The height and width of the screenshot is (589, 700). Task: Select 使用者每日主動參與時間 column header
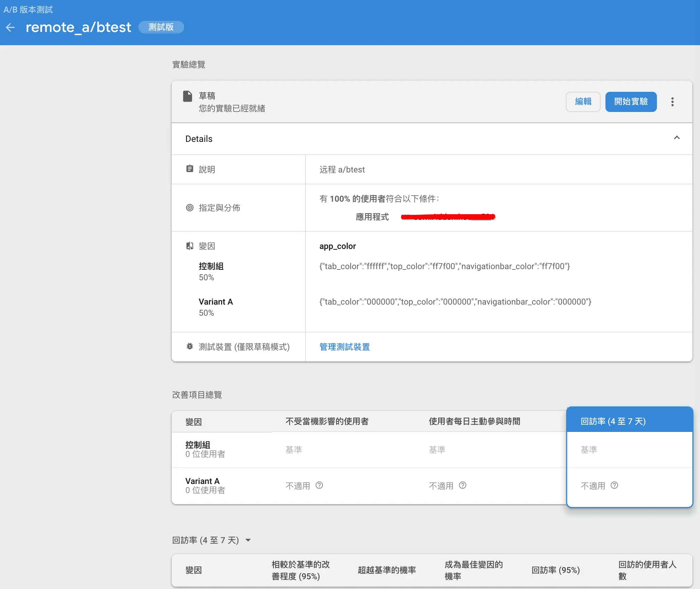pyautogui.click(x=474, y=421)
